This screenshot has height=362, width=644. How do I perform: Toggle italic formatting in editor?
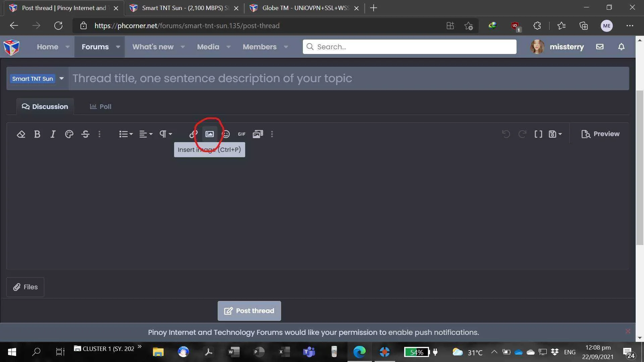53,134
